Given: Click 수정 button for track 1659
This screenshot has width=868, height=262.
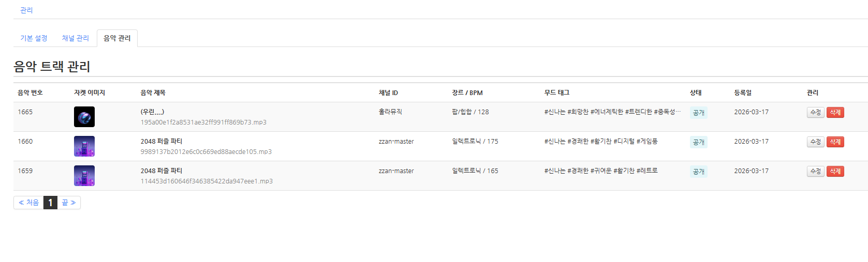Looking at the screenshot, I should [815, 171].
